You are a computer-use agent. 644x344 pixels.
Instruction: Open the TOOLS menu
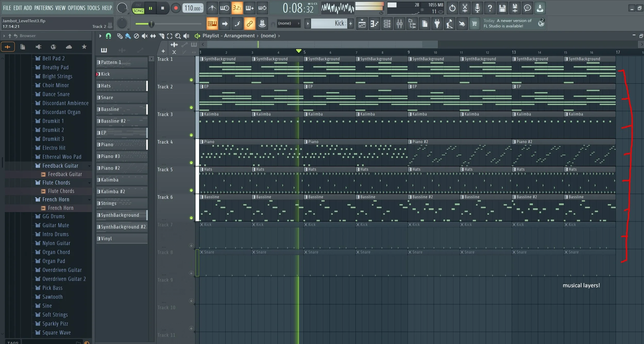coord(93,8)
